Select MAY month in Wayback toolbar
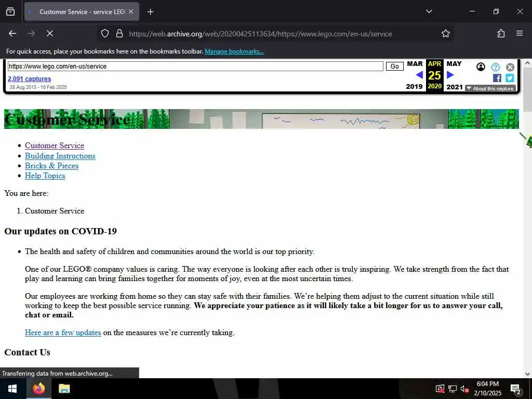532x399 pixels. point(454,64)
